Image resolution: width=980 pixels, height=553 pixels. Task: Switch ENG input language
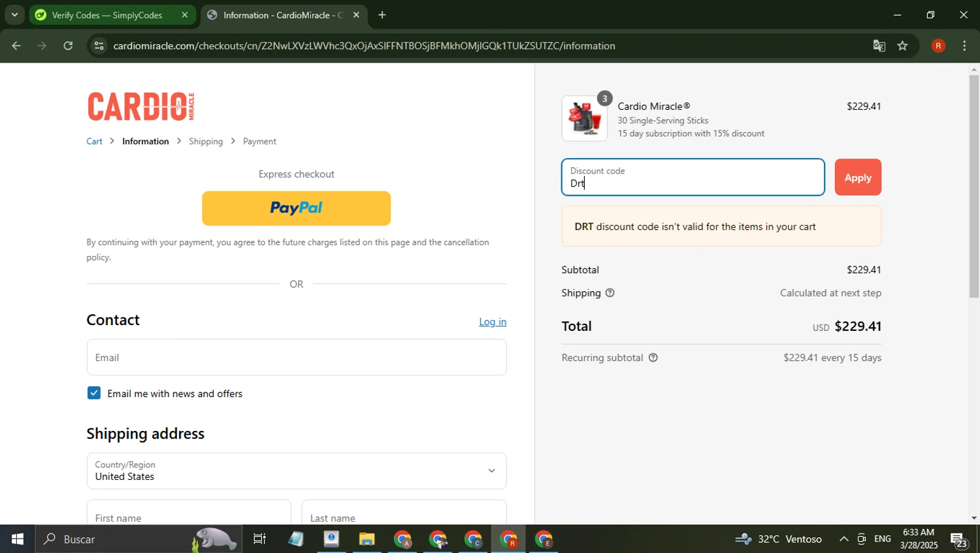pyautogui.click(x=883, y=539)
